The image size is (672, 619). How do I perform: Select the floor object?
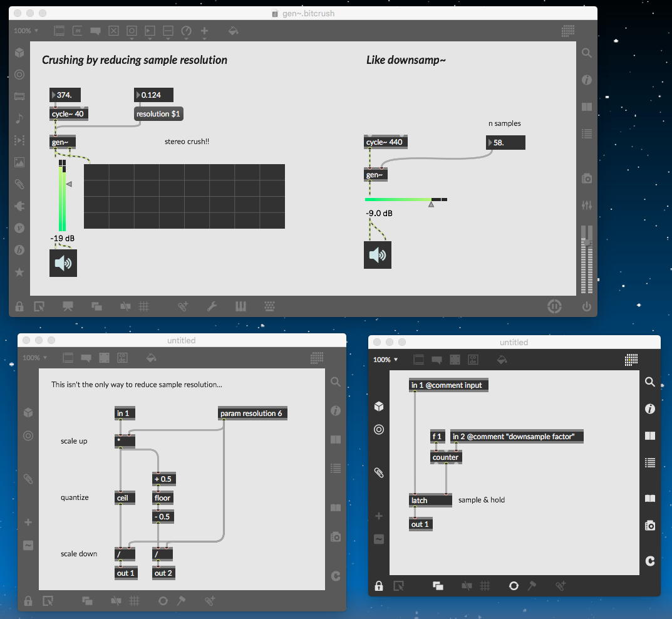[x=163, y=497]
